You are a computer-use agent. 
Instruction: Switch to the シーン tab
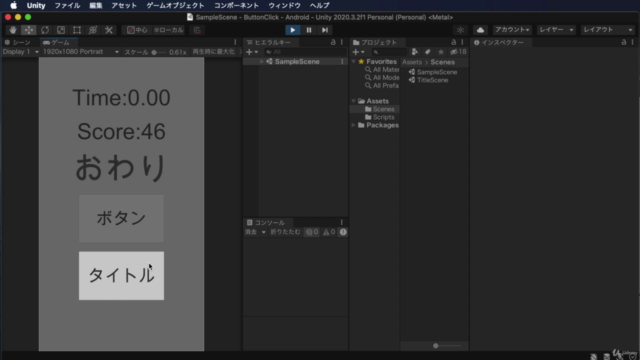coord(18,42)
